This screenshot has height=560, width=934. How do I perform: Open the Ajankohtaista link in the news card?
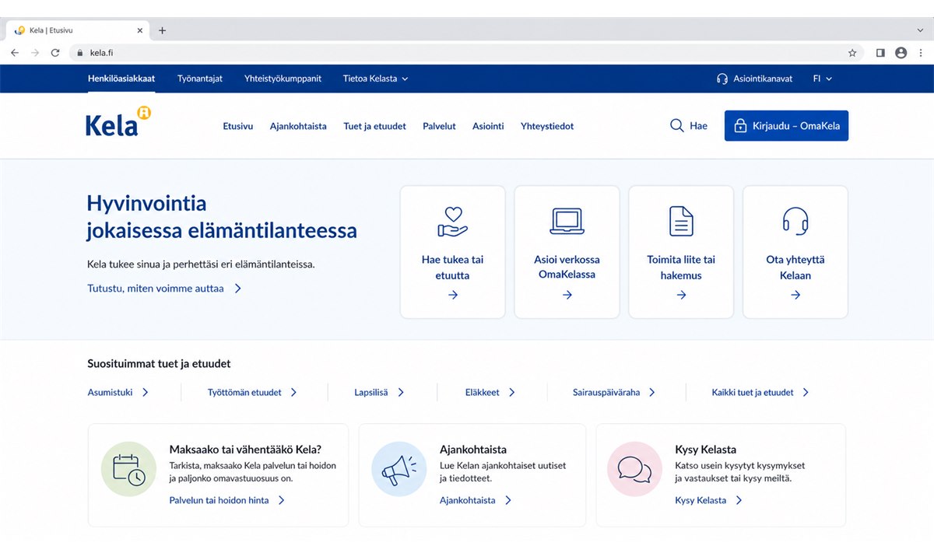point(476,500)
